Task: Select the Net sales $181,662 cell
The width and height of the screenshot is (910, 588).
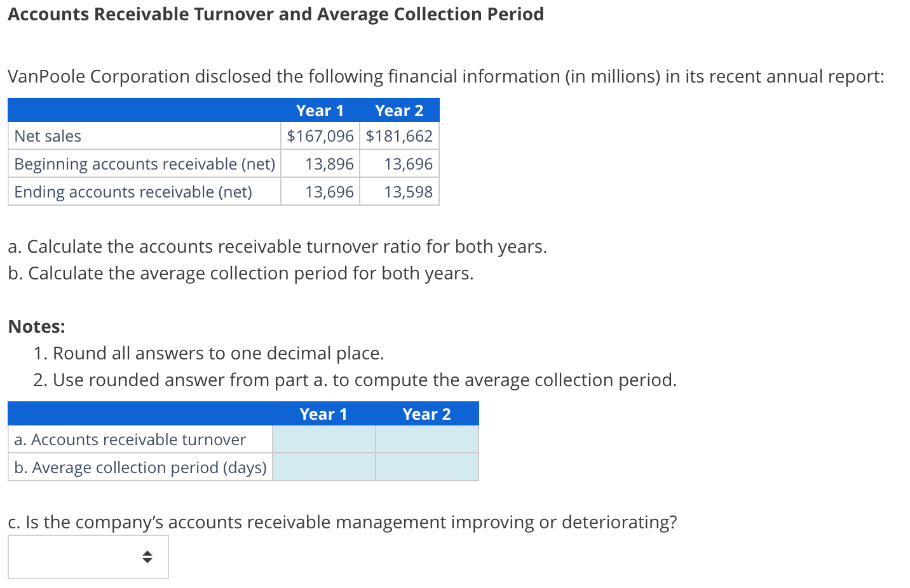Action: point(399,135)
